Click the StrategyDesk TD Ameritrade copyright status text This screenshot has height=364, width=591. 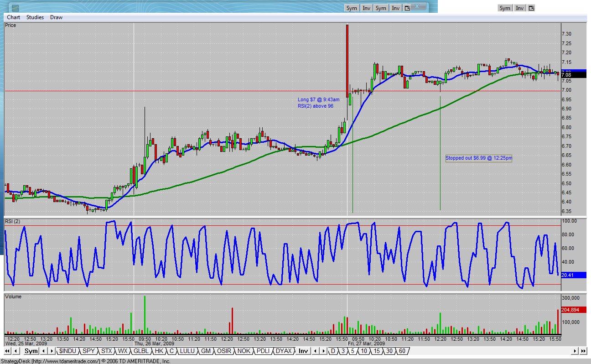pyautogui.click(x=85, y=361)
